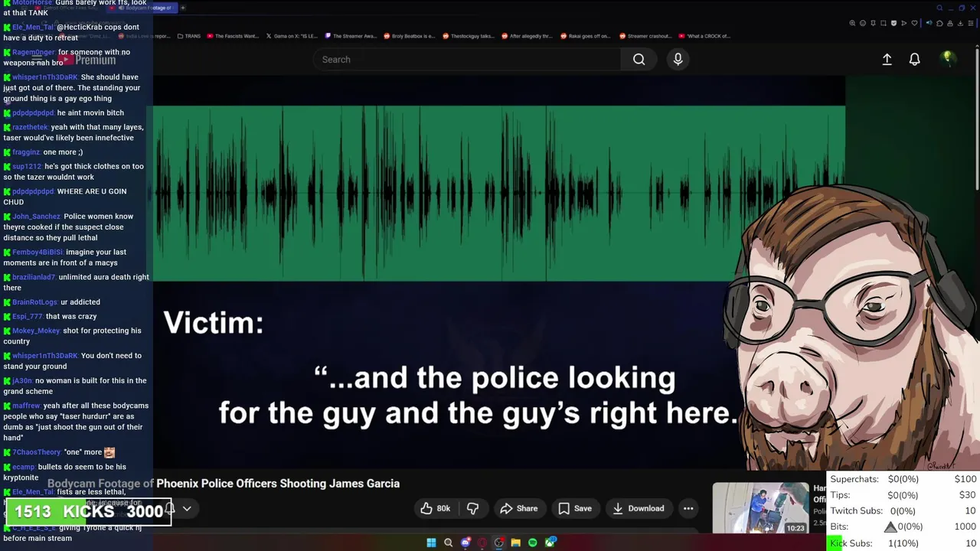Click the Share button
Image resolution: width=980 pixels, height=551 pixels.
[518, 508]
